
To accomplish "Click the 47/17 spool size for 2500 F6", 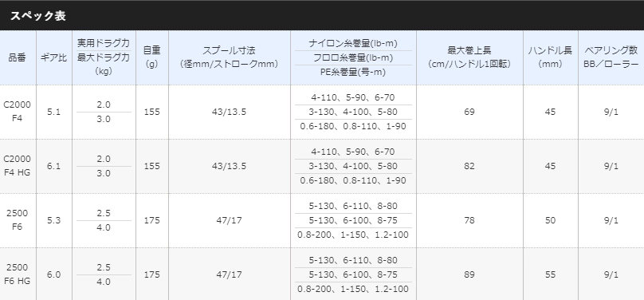I will click(x=230, y=220).
